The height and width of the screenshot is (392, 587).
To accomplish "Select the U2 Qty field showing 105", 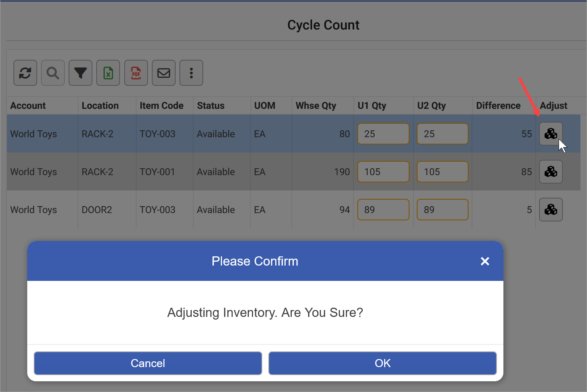I will pyautogui.click(x=442, y=172).
